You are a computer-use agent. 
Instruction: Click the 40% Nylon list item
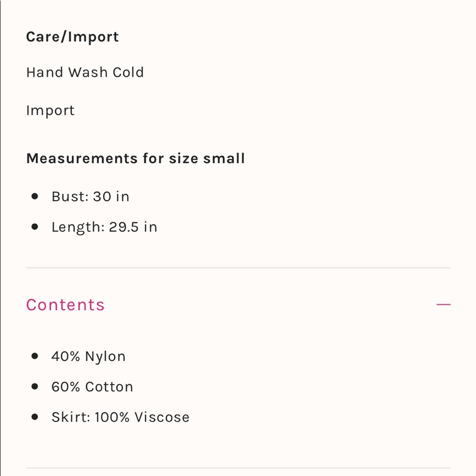pyautogui.click(x=89, y=357)
